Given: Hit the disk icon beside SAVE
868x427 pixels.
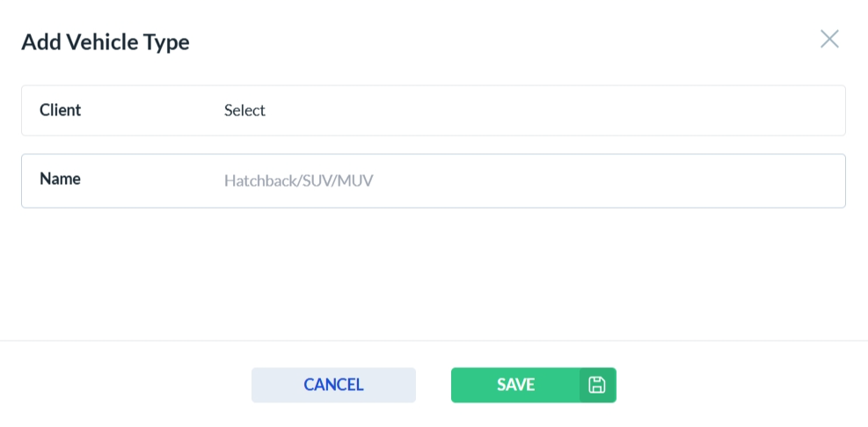Looking at the screenshot, I should [x=597, y=385].
